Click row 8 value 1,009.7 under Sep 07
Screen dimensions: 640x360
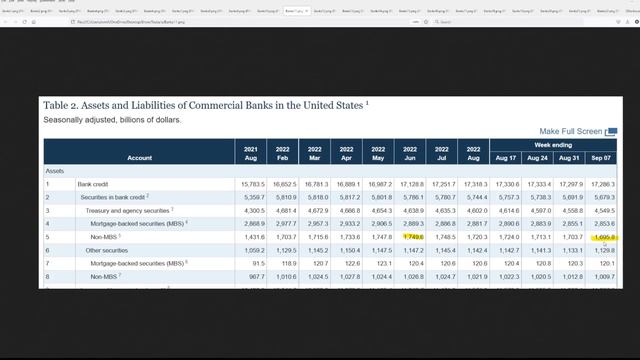604,277
